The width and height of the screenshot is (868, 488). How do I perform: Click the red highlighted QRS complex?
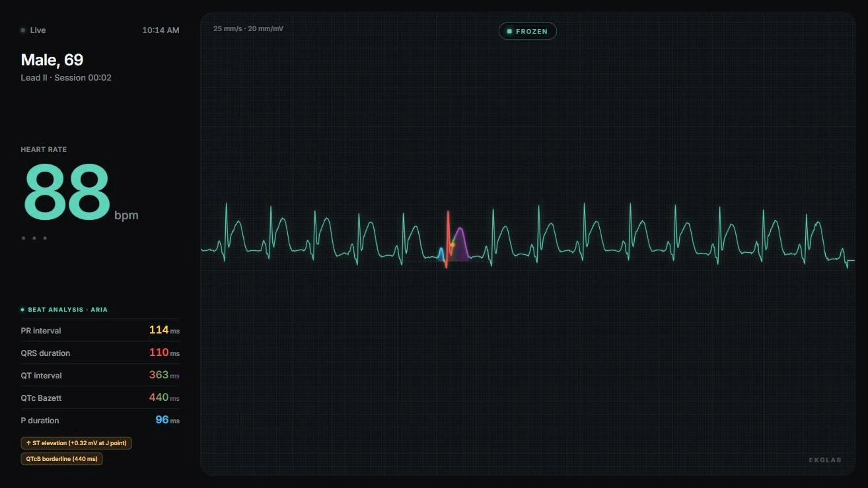(x=448, y=239)
